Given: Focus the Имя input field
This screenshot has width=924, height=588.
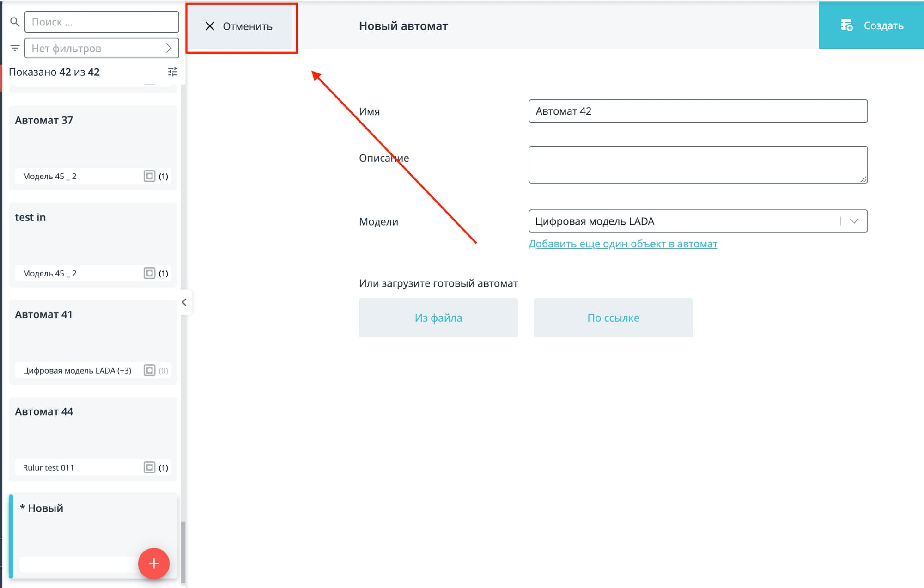Looking at the screenshot, I should [x=698, y=111].
